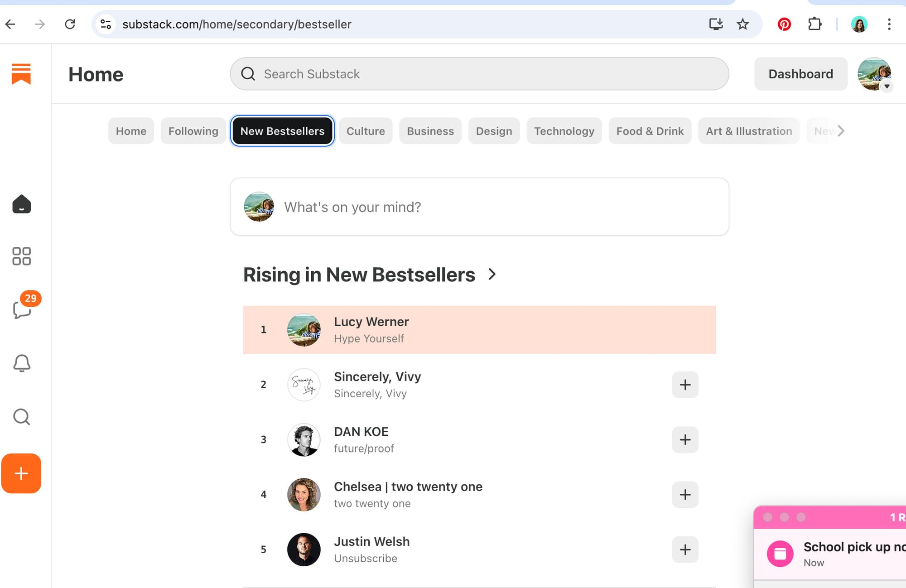Click the sidebar search magnifier icon
906x588 pixels.
[22, 417]
